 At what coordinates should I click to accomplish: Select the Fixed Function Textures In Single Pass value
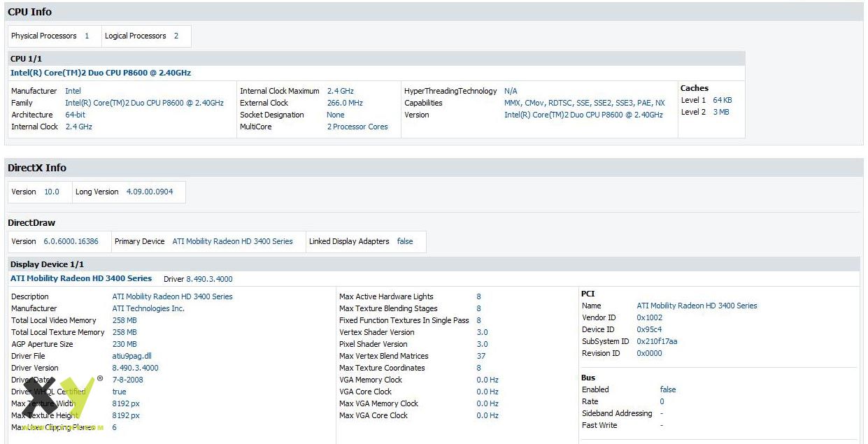479,320
